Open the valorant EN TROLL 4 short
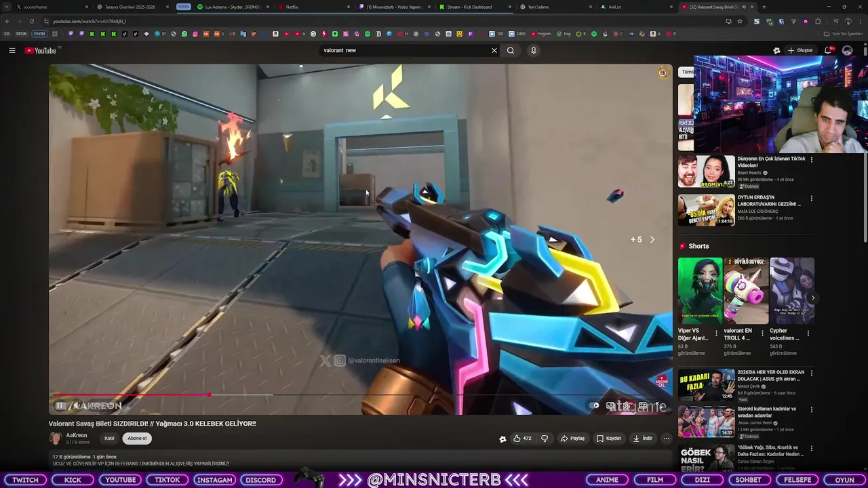The height and width of the screenshot is (488, 868). [x=746, y=291]
